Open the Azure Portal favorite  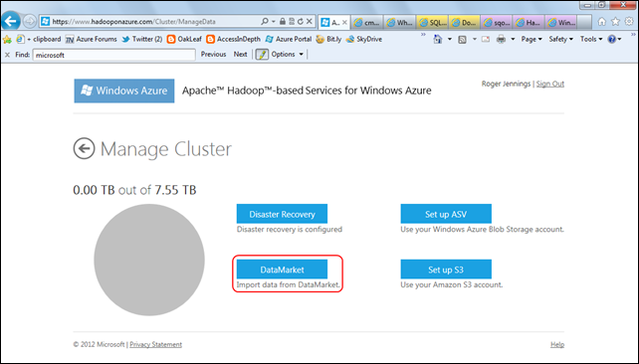(288, 39)
